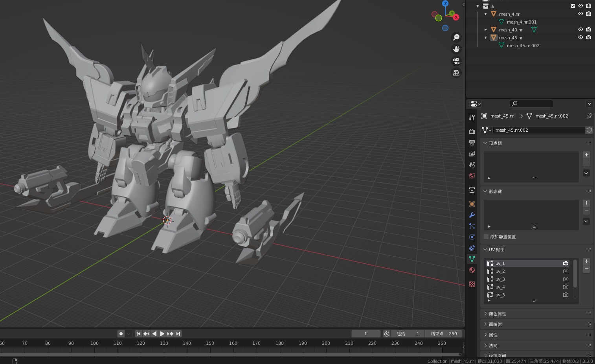595x364 pixels.
Task: Set uv_3 as active for render
Action: [566, 279]
